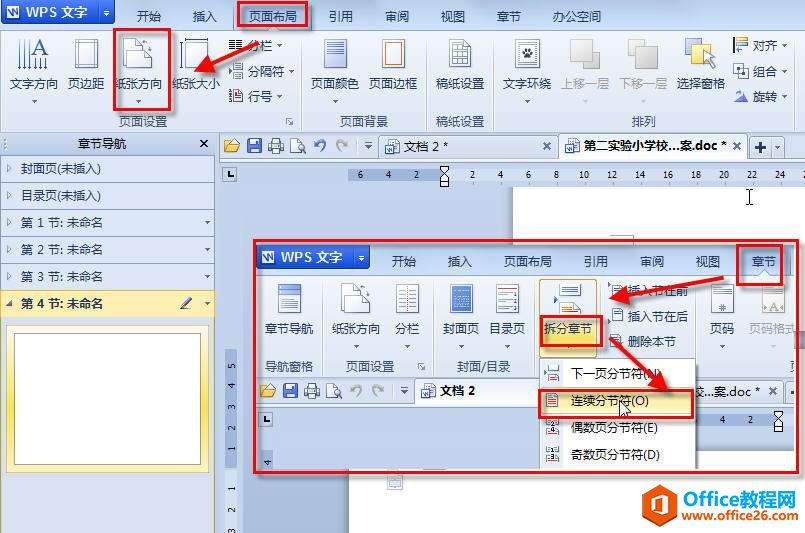Click 封面页 cover page in inset ribbon
This screenshot has width=805, height=533.
pyautogui.click(x=461, y=315)
